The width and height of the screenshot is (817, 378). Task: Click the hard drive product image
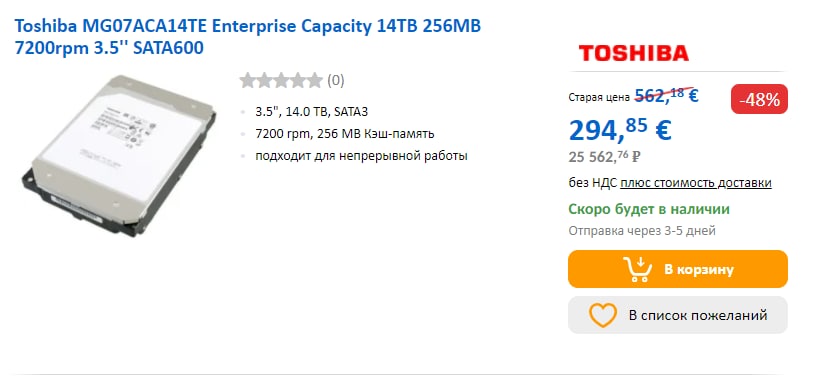click(119, 156)
